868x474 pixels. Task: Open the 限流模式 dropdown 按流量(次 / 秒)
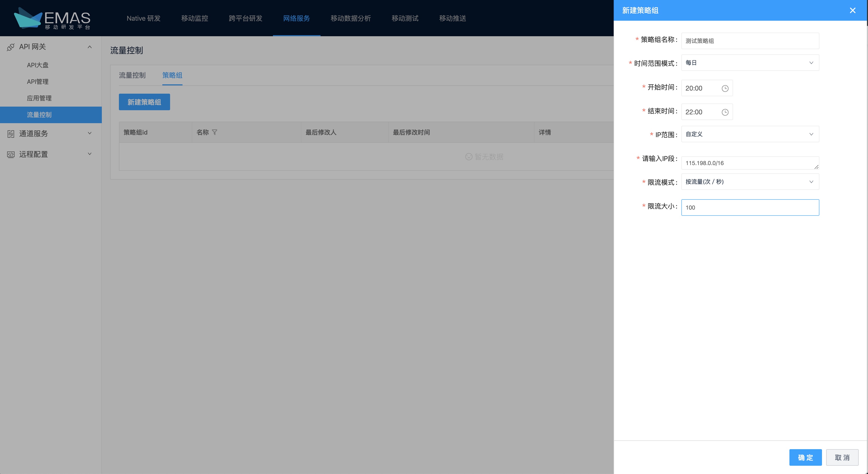(x=750, y=182)
